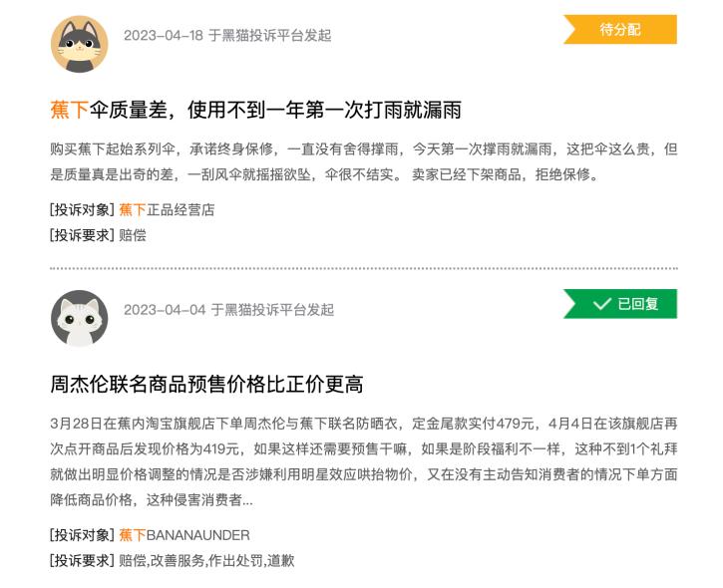Click the 2023-04-04 post date line
The image size is (723, 588).
tap(228, 310)
